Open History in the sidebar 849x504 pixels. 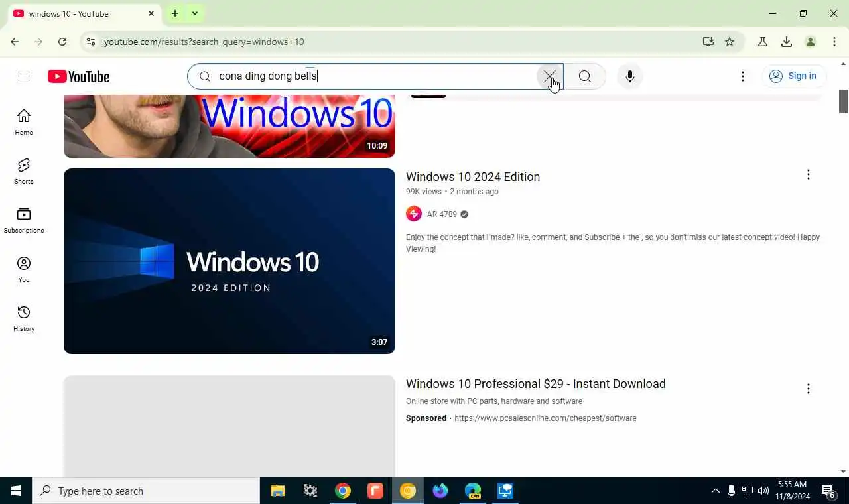(24, 318)
